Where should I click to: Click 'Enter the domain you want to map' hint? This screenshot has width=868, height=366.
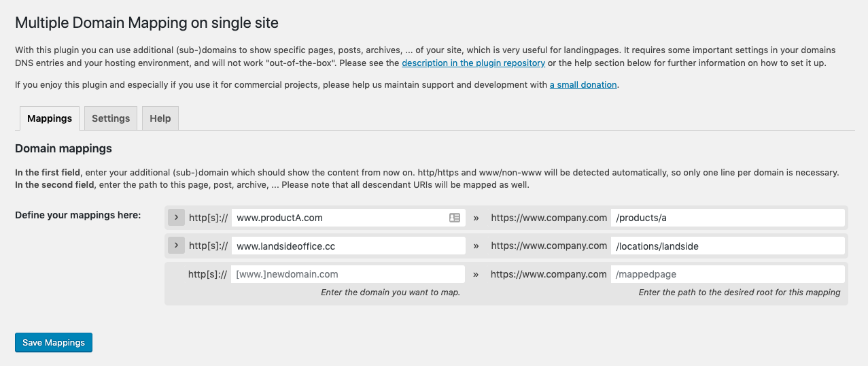390,293
